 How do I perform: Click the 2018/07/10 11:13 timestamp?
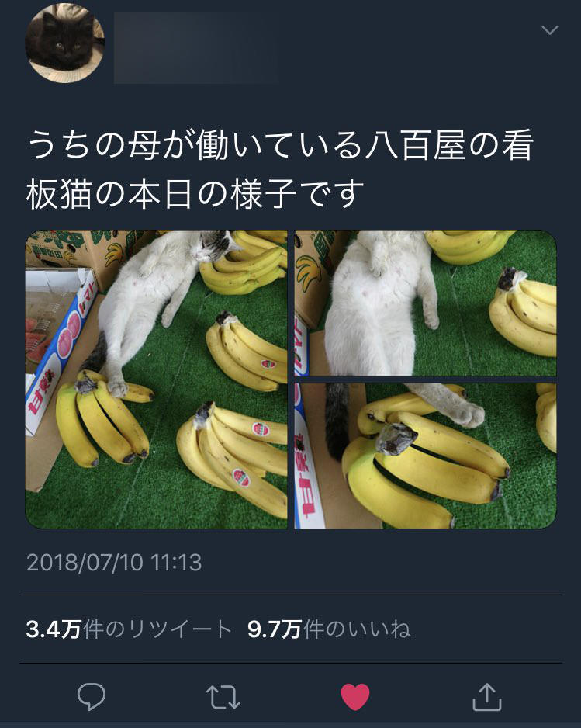(x=114, y=562)
